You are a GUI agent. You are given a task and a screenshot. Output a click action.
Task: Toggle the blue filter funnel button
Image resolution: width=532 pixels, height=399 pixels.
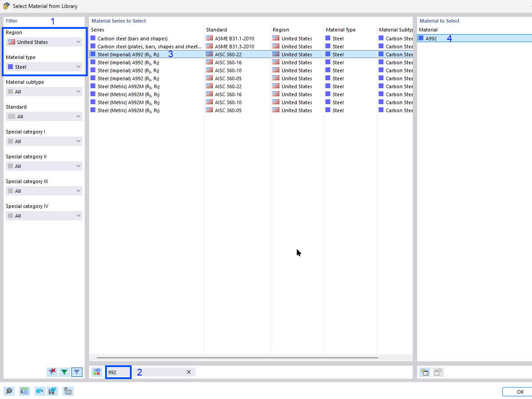pyautogui.click(x=77, y=372)
